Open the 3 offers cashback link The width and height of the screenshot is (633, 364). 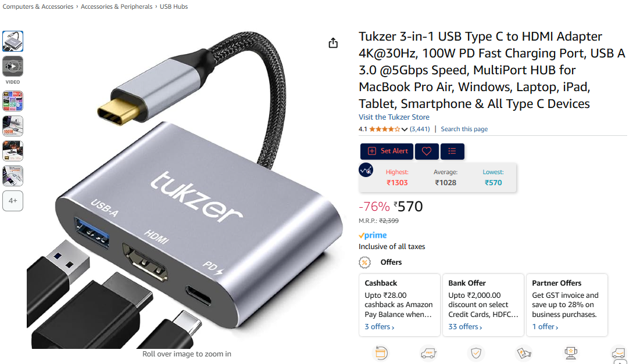[380, 326]
